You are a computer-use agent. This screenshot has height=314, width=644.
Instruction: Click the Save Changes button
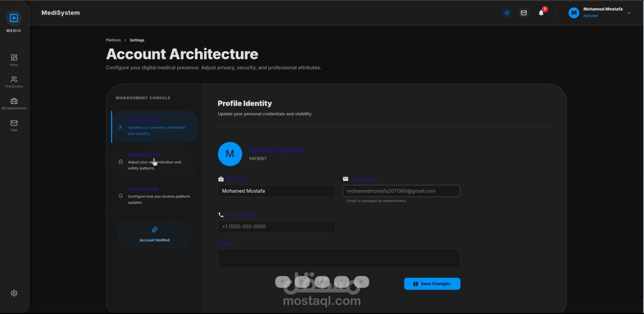click(x=432, y=284)
